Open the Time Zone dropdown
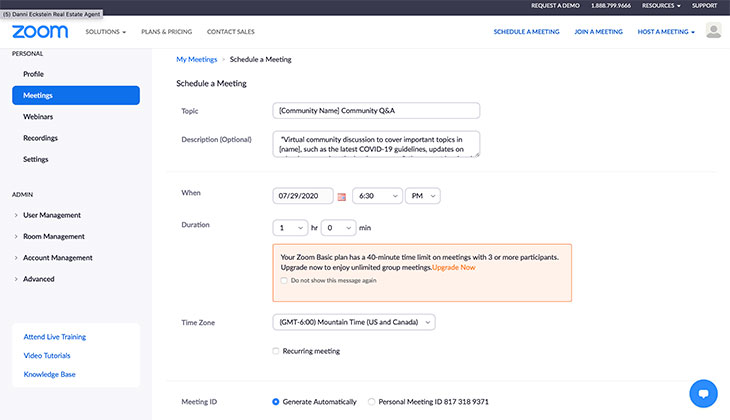Viewport: 730px width, 420px height. click(353, 322)
